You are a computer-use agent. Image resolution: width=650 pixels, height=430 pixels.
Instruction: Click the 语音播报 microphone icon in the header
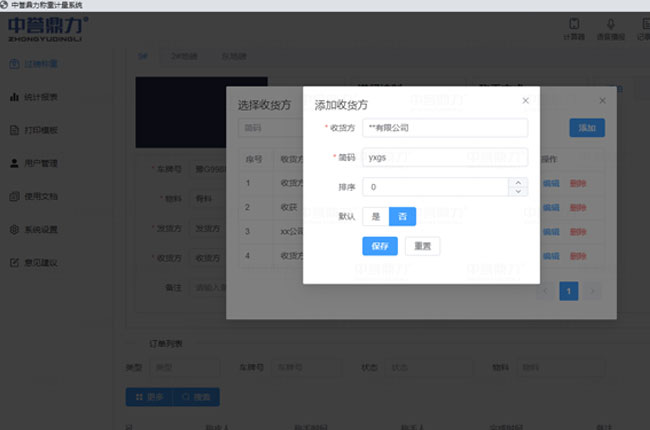(x=610, y=24)
